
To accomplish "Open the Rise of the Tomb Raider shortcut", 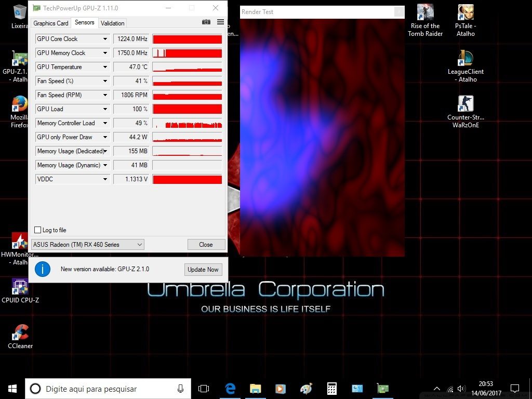I will (425, 20).
